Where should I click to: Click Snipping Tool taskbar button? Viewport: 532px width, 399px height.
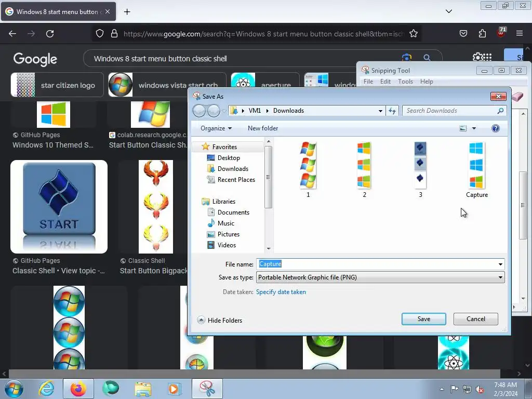pos(207,389)
